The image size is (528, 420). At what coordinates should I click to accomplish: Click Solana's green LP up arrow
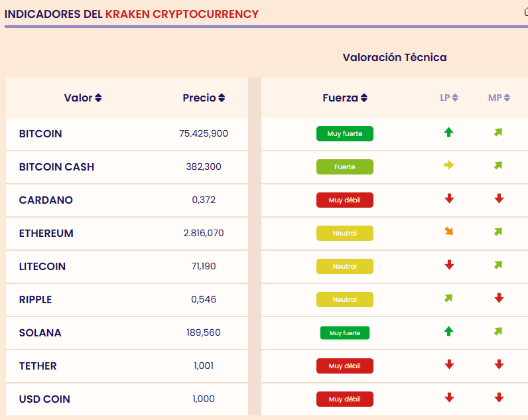pos(449,331)
